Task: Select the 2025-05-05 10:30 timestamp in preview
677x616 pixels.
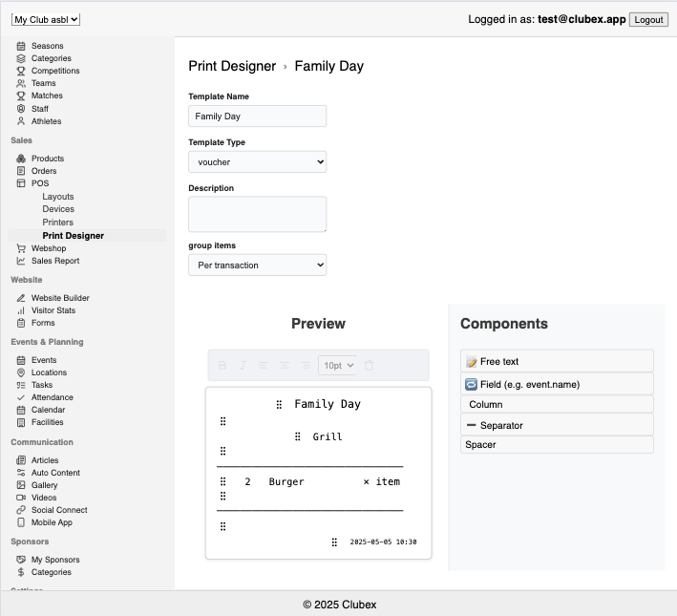Action: [x=383, y=542]
